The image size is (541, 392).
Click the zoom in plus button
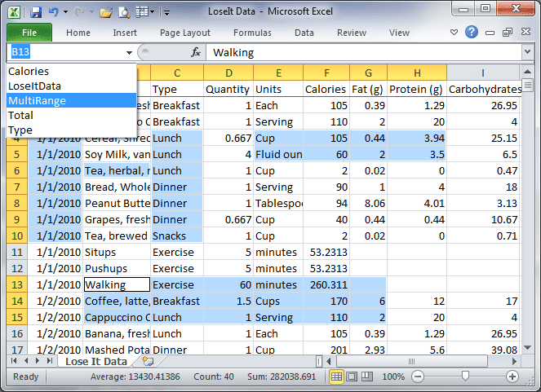512,377
